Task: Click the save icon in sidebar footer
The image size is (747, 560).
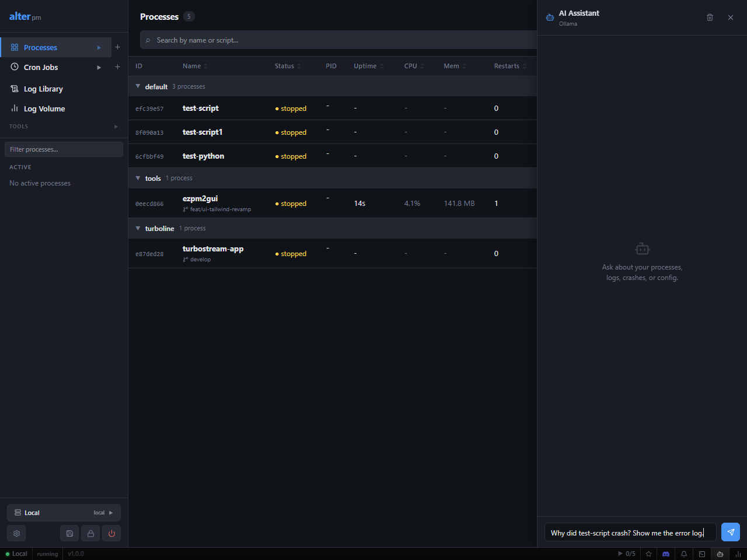Action: [x=69, y=533]
